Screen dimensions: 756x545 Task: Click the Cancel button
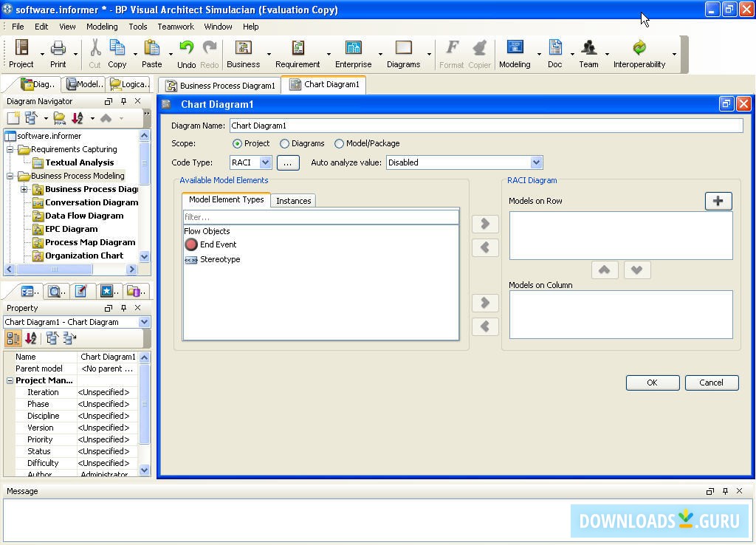click(x=711, y=383)
